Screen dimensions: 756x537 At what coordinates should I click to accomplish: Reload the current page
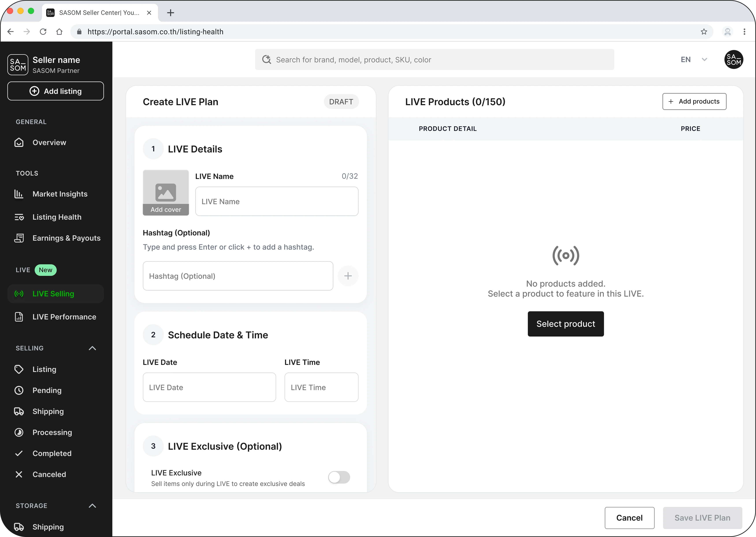coord(43,32)
